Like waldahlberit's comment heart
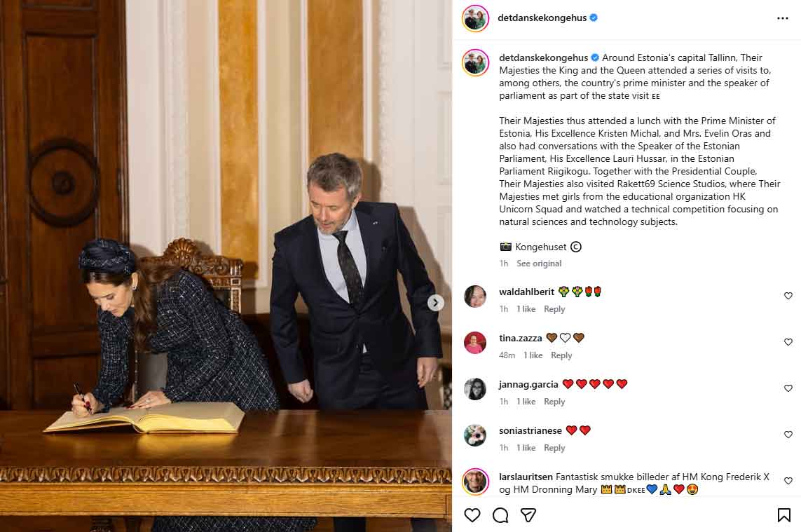 tap(788, 296)
